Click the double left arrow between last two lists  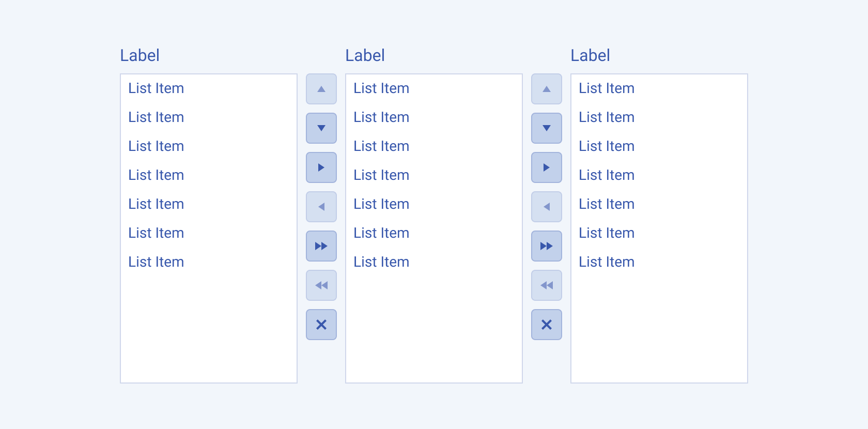click(x=546, y=285)
